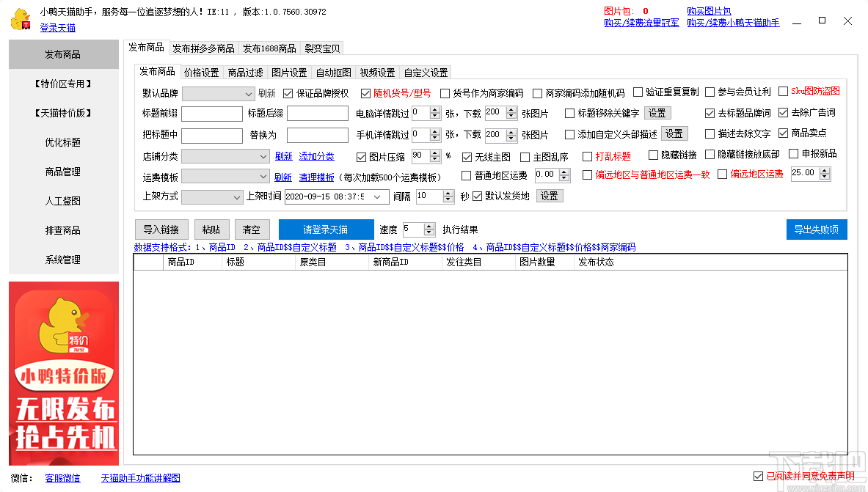Increase 电脑详情跳过 image count
The image size is (868, 492).
click(x=435, y=110)
